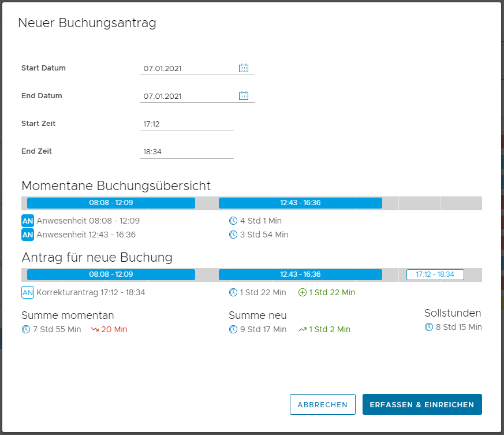Submit with Erfassen & Einreichen button
Image resolution: width=504 pixels, height=435 pixels.
[422, 404]
